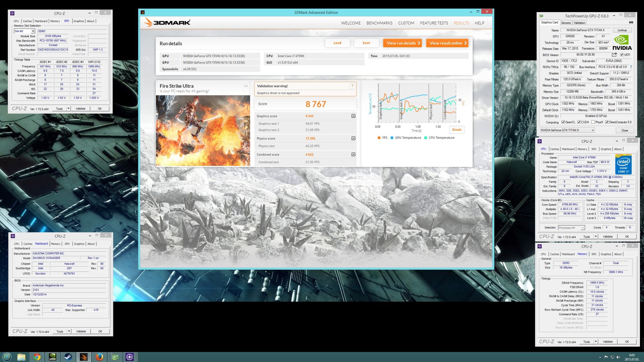Open Tools dropdown arrow in CPU-Z Memory window

pyautogui.click(x=596, y=342)
